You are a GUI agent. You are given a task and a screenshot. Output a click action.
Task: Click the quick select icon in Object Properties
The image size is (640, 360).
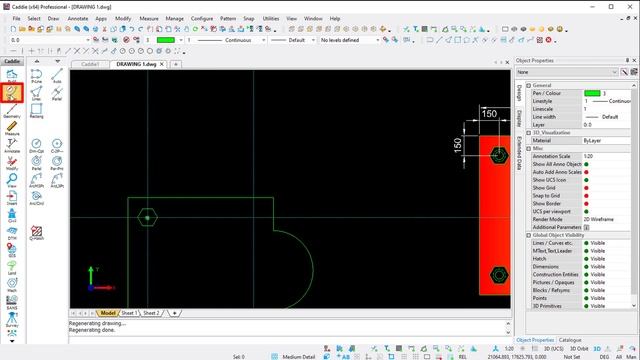point(624,72)
